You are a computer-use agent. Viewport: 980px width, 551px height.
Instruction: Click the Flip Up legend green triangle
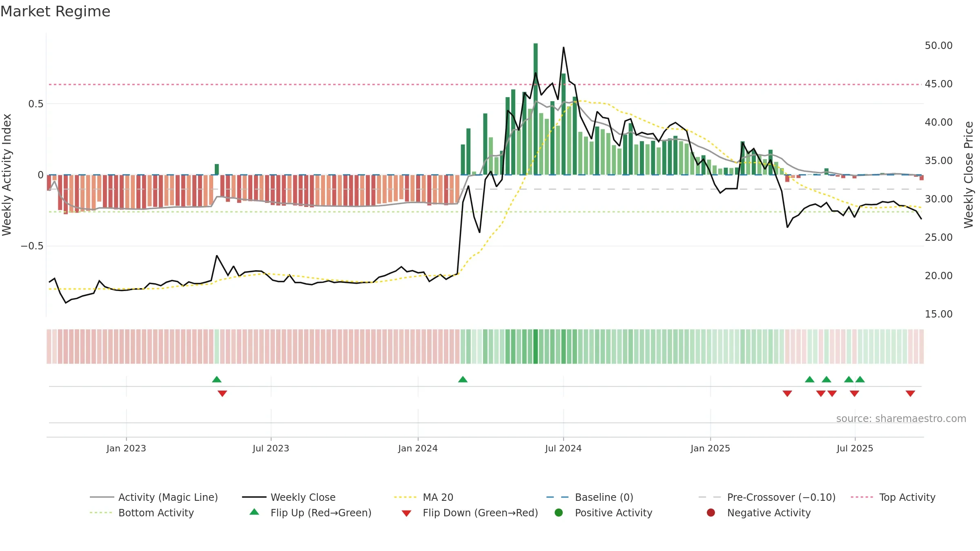pyautogui.click(x=254, y=512)
